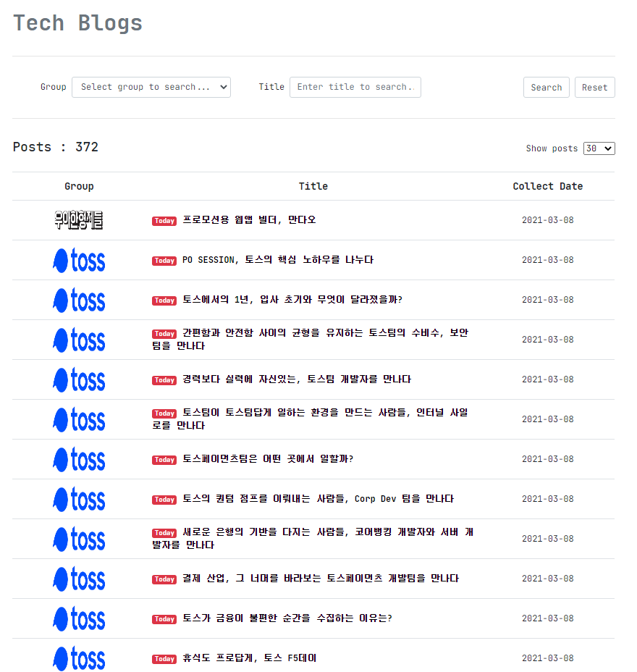Open post 경력보다 실력에 자신있는 토스팀 개발자
The width and height of the screenshot is (637, 672).
pyautogui.click(x=297, y=379)
